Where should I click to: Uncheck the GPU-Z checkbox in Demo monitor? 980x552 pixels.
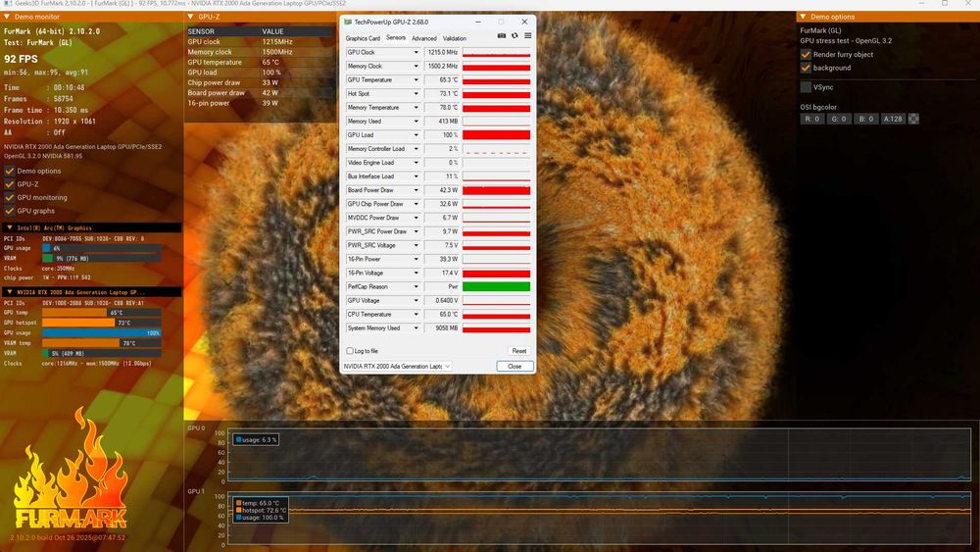pos(10,183)
